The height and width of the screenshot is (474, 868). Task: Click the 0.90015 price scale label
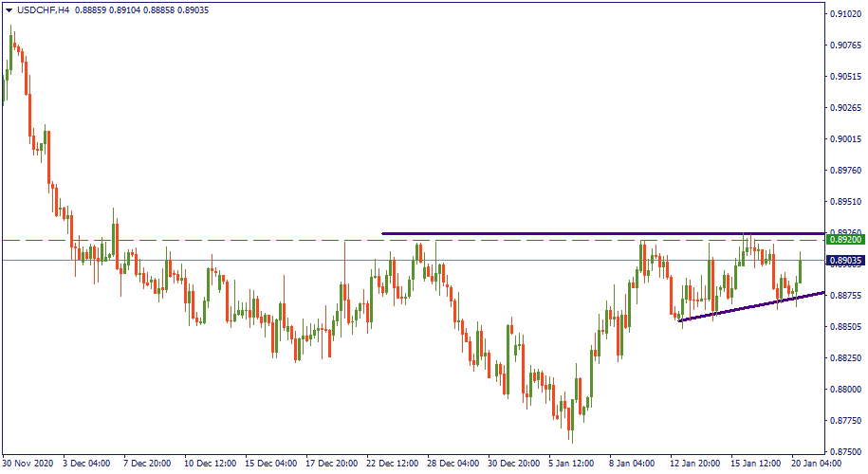point(843,138)
